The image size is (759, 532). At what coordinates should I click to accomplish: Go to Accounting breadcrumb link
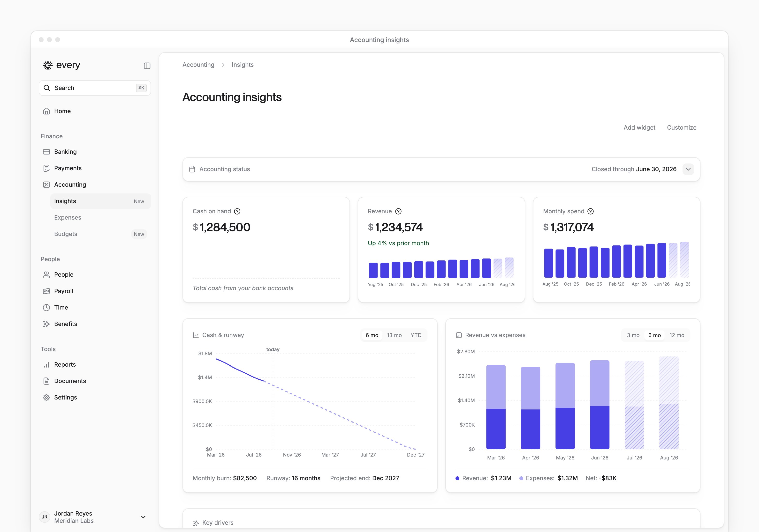pos(198,65)
